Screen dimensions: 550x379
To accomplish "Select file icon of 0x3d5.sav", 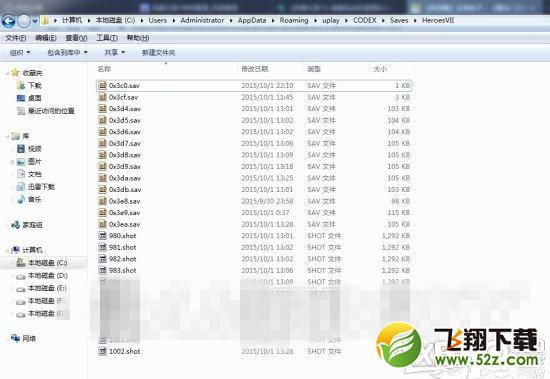I will 102,120.
